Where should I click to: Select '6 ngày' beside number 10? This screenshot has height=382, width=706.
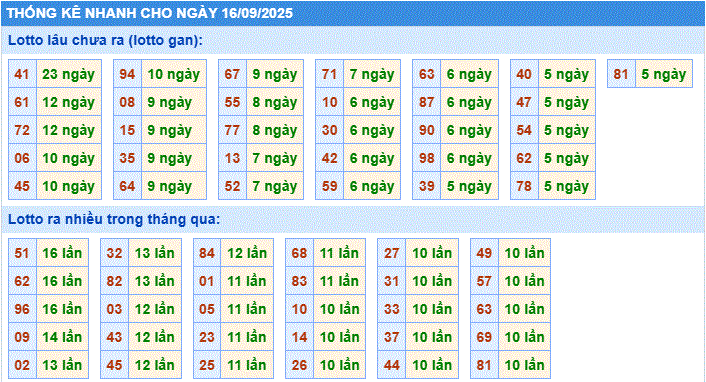pyautogui.click(x=372, y=102)
